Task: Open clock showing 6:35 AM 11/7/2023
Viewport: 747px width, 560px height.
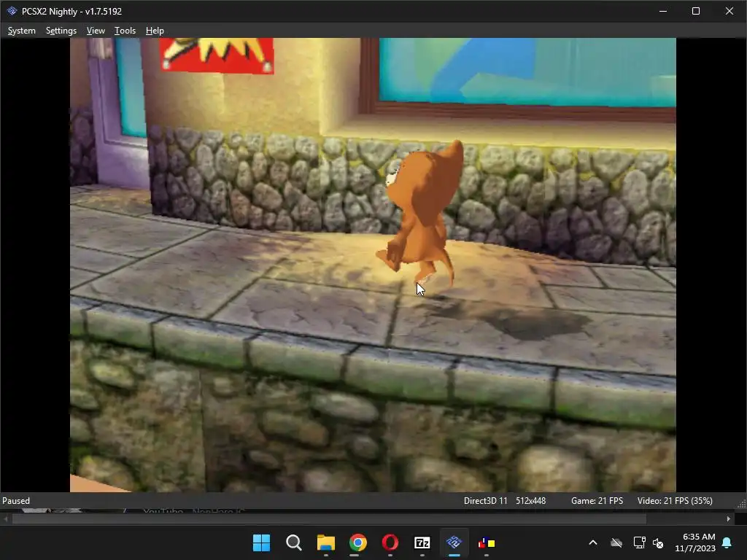Action: tap(695, 542)
